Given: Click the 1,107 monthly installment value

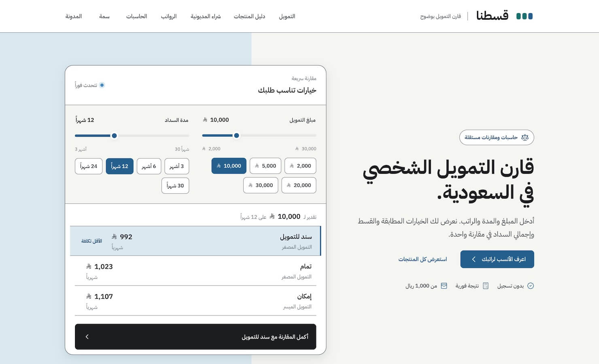Looking at the screenshot, I should 100,296.
